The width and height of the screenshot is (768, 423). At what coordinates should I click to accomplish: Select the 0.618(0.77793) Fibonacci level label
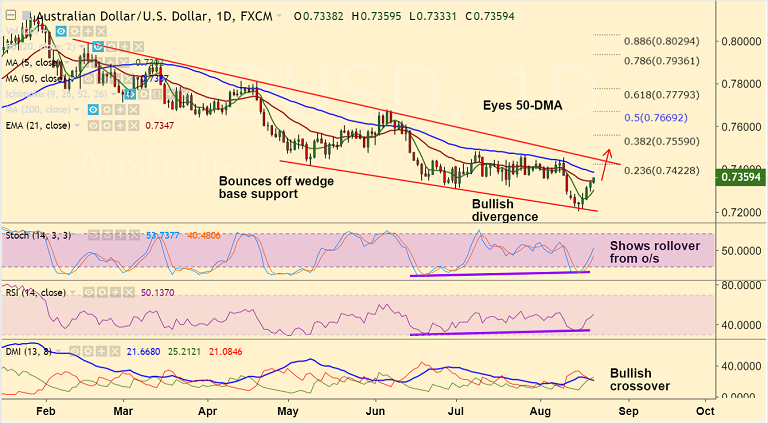[662, 94]
